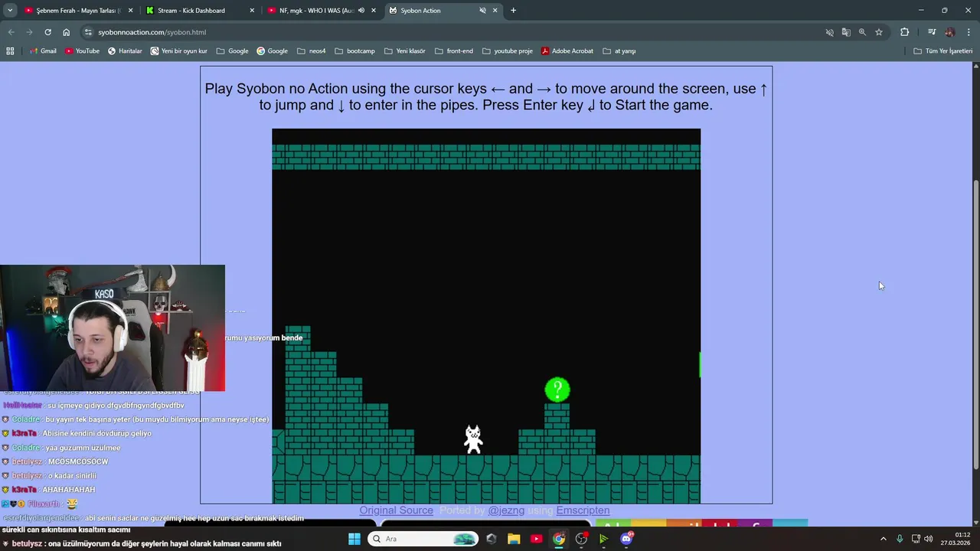Open the zoom magnifier in address bar
Viewport: 980px width, 551px height.
862,32
